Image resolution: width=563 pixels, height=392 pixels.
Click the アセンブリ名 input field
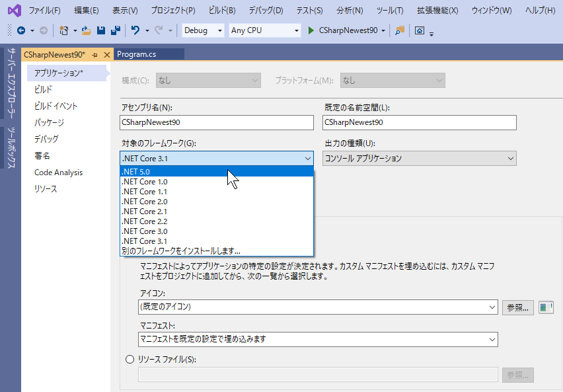point(217,122)
